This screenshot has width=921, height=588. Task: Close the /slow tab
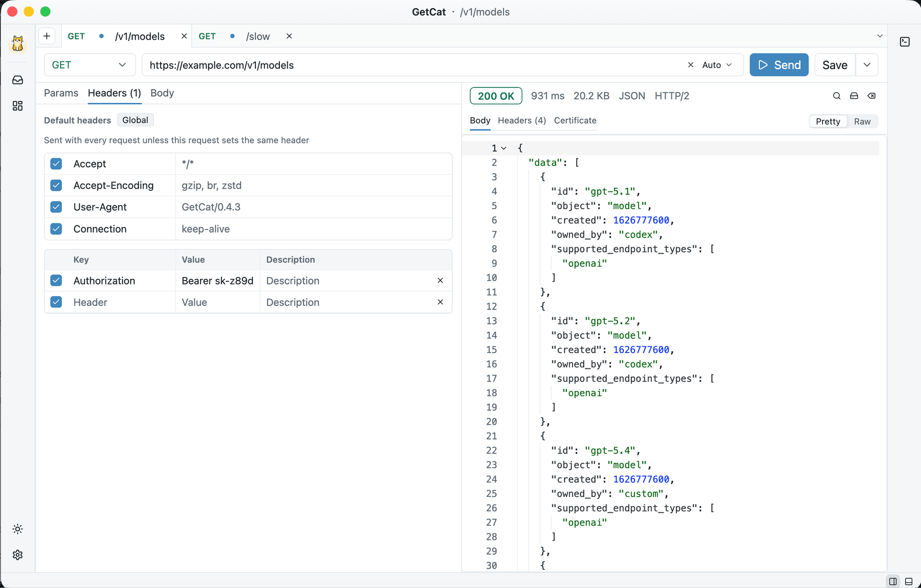[x=289, y=36]
